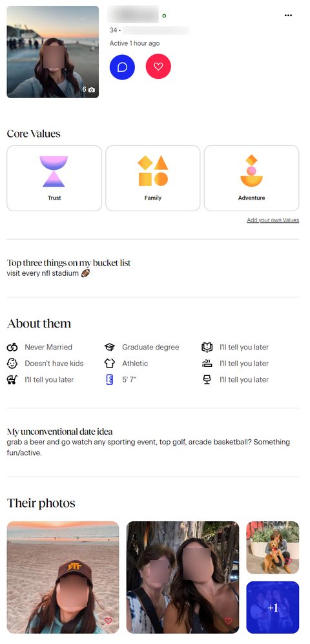Like the two-person selfie photo heart
This screenshot has height=644, width=310.
click(228, 621)
